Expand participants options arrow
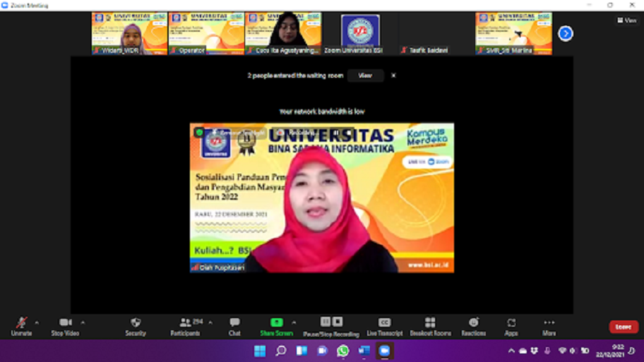The image size is (644, 362). point(210,322)
